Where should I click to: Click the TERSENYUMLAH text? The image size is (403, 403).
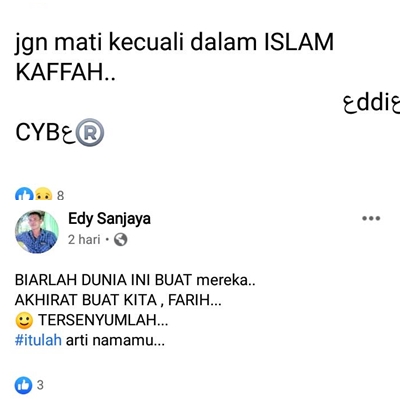click(x=103, y=320)
